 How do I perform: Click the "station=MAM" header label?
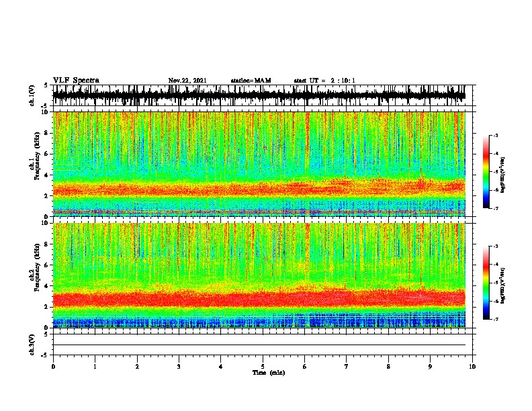coord(251,81)
